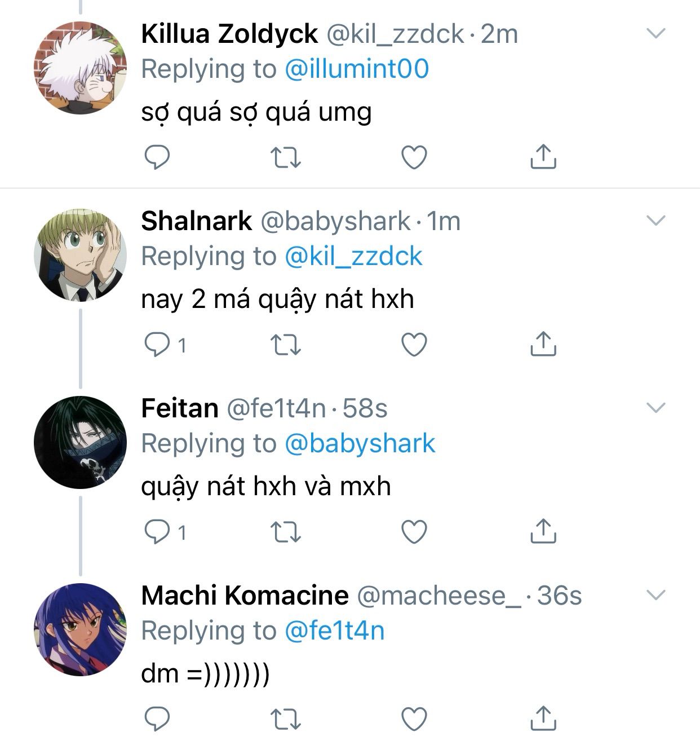Expand the menu arrow on Shalnark's tweet

656,221
